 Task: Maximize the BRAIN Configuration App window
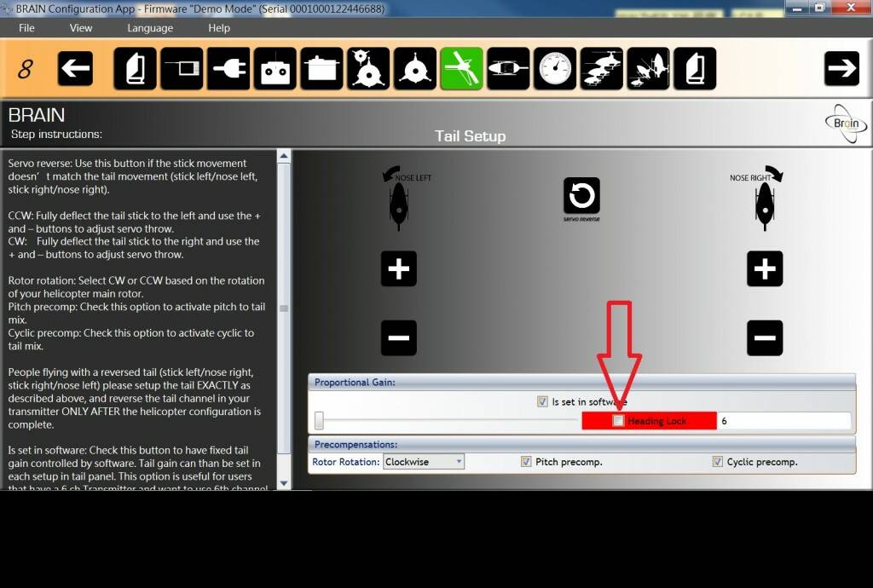point(820,8)
